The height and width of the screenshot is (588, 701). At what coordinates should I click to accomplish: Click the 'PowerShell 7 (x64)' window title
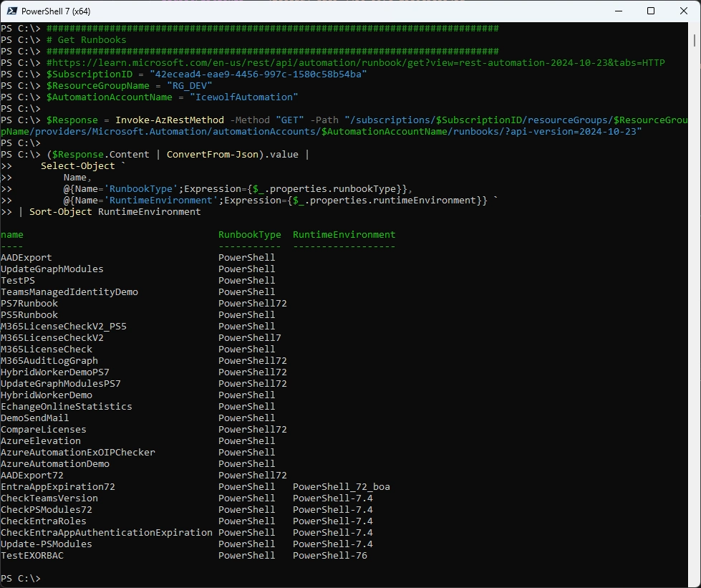[56, 11]
